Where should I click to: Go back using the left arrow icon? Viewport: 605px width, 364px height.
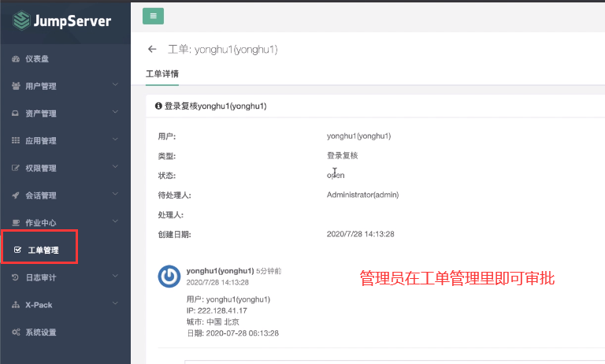152,49
